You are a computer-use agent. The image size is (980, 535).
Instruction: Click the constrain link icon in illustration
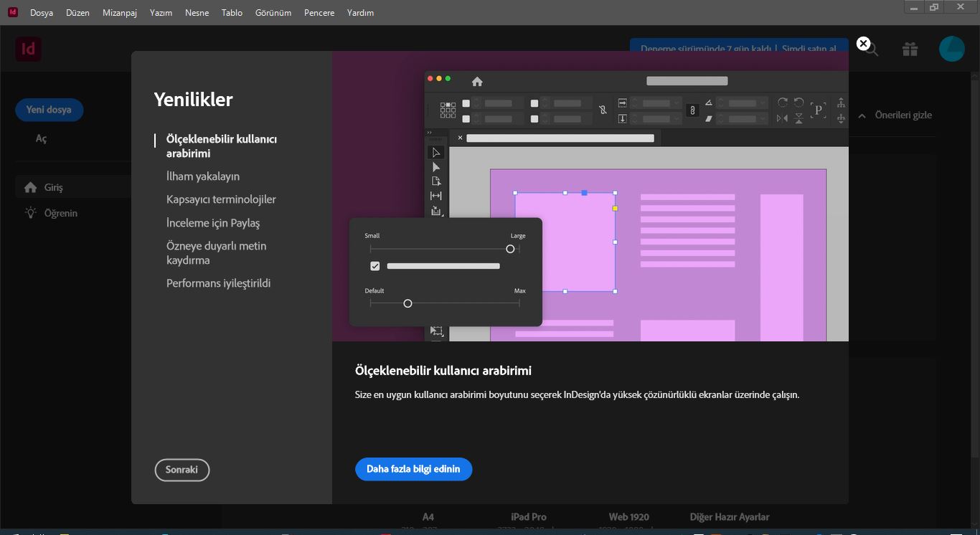coord(692,110)
